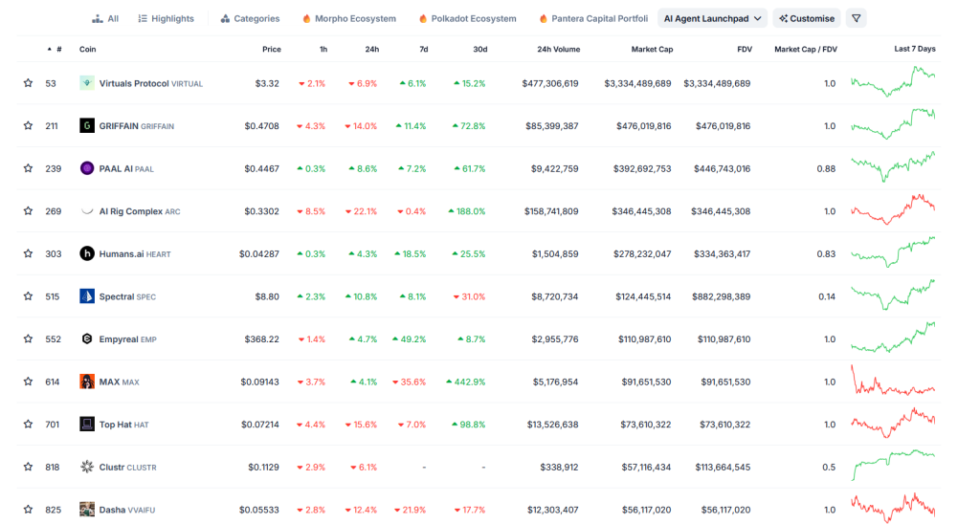Select Pantera Capital Portfolio category

(593, 19)
